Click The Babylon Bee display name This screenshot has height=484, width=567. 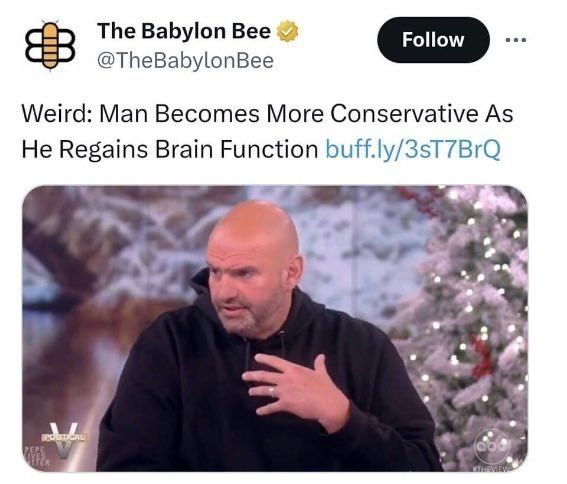(184, 31)
